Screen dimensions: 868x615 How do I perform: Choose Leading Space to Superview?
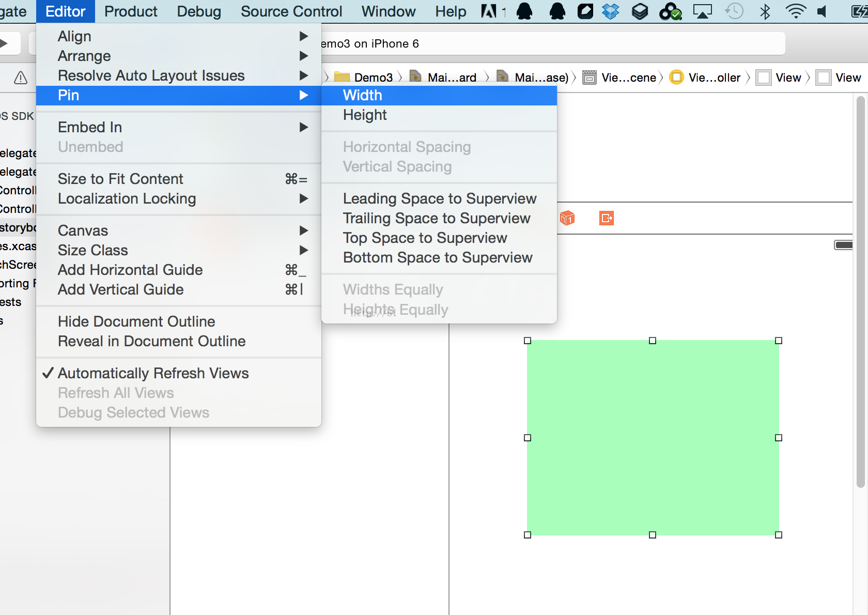point(440,198)
